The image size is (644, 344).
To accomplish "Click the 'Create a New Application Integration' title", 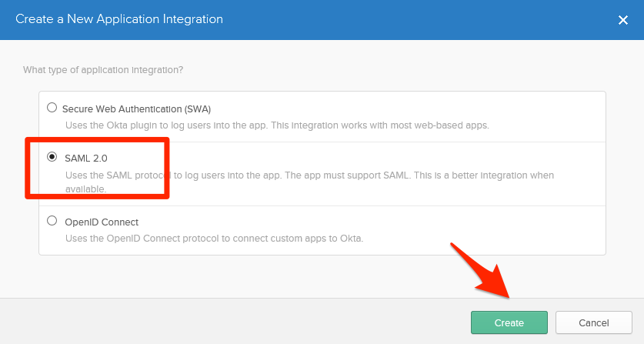I will pos(119,19).
